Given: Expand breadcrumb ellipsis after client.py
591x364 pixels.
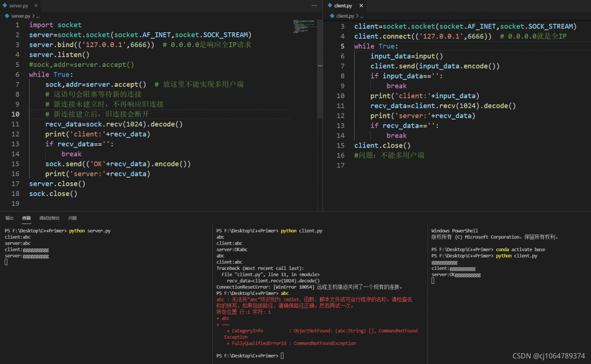Looking at the screenshot, I should (362, 16).
